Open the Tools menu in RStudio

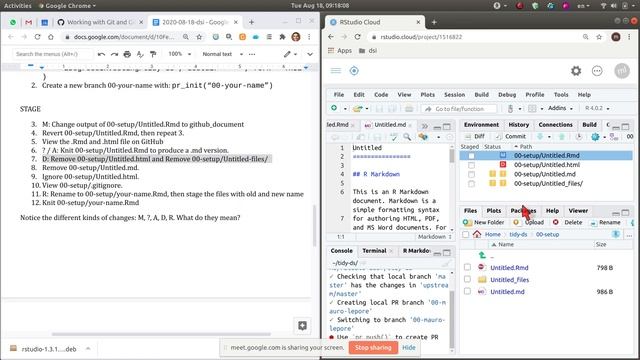coord(561,95)
